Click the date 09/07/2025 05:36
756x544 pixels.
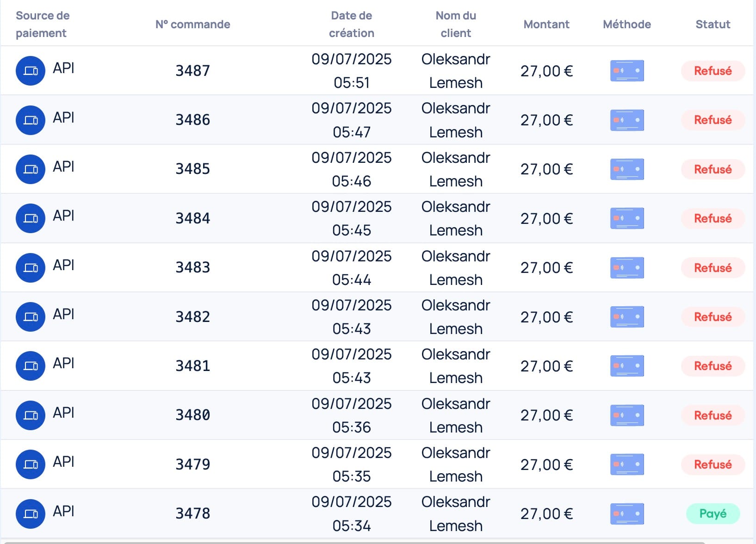pos(352,415)
